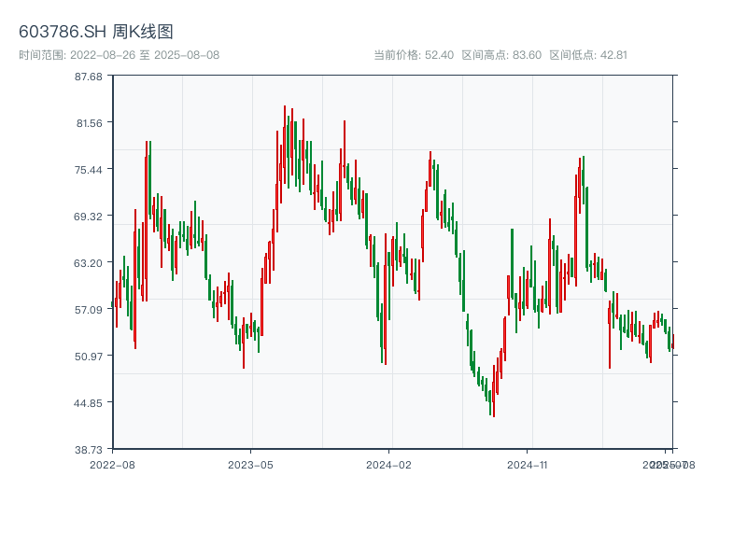747x560 pixels.
Task: Click y-axis label 44.85
Action: [89, 403]
